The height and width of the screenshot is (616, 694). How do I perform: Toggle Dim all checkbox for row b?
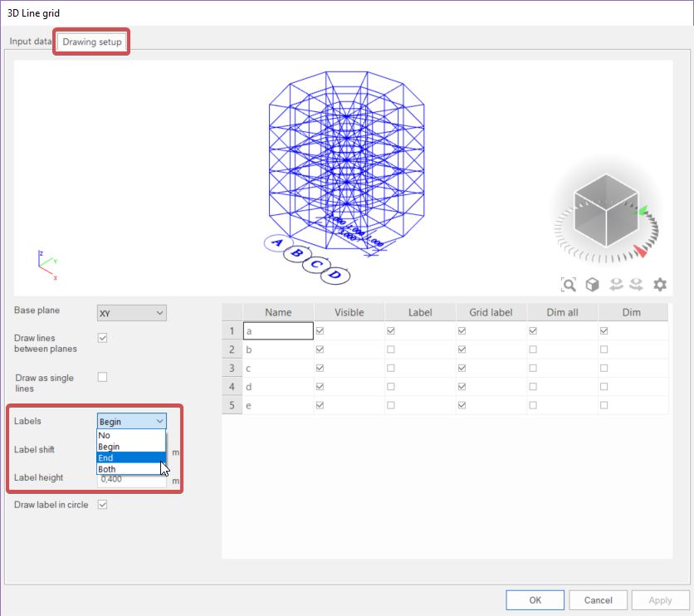533,350
